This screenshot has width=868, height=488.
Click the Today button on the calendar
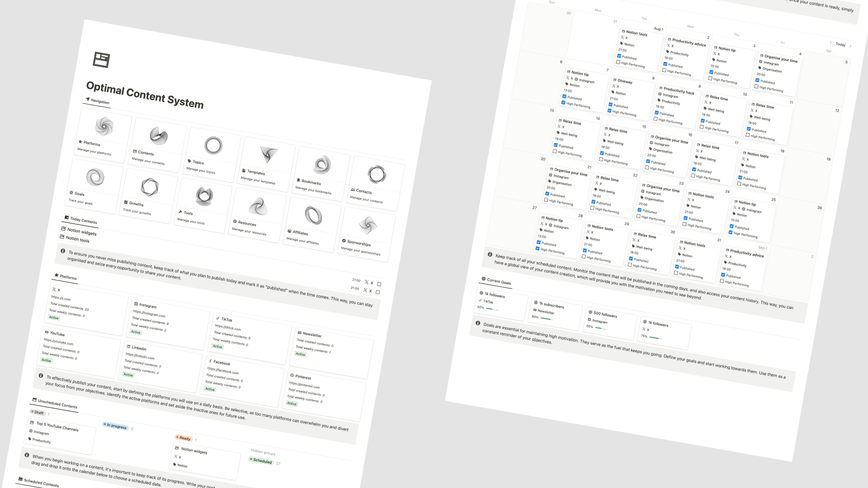[x=840, y=44]
